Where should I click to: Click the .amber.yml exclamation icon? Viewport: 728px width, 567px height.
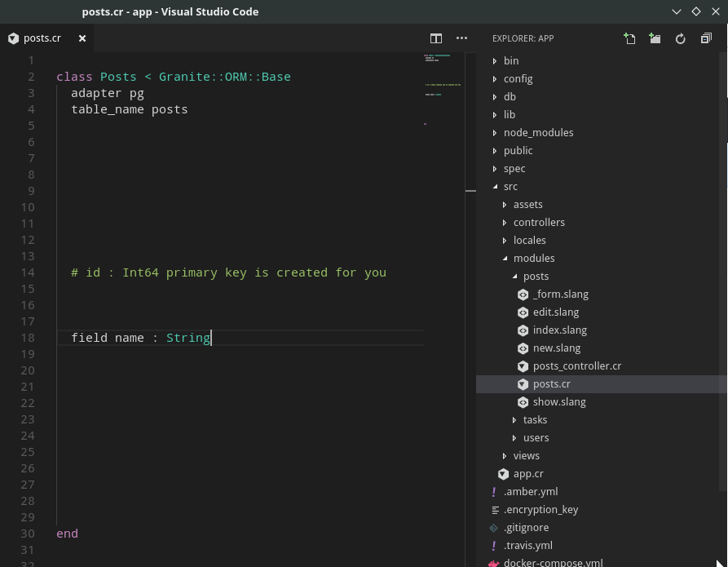point(493,492)
